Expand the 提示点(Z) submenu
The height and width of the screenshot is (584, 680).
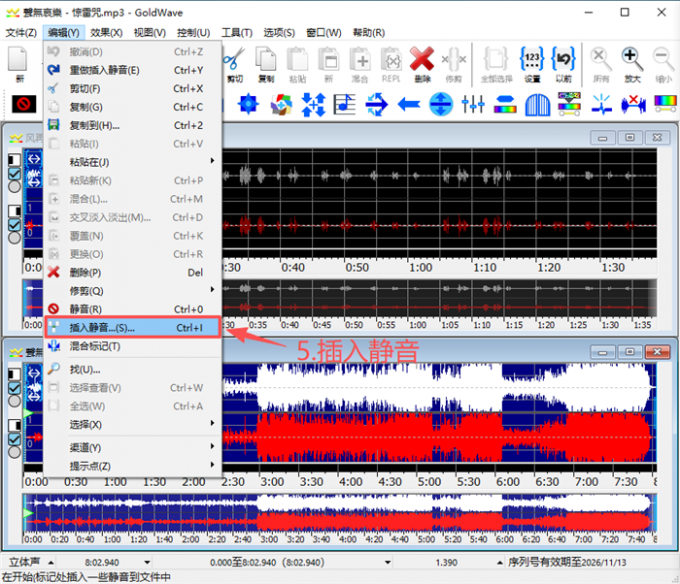click(133, 466)
